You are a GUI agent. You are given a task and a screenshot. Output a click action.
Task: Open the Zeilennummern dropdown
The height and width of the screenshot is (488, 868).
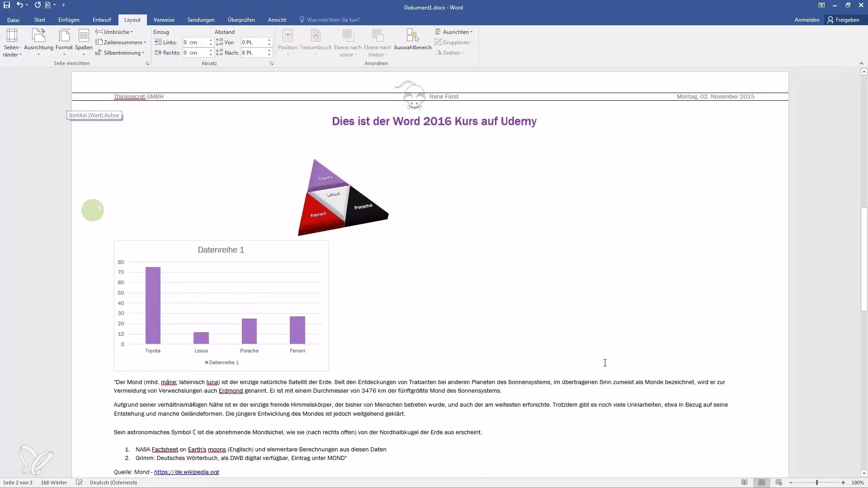[x=121, y=42]
